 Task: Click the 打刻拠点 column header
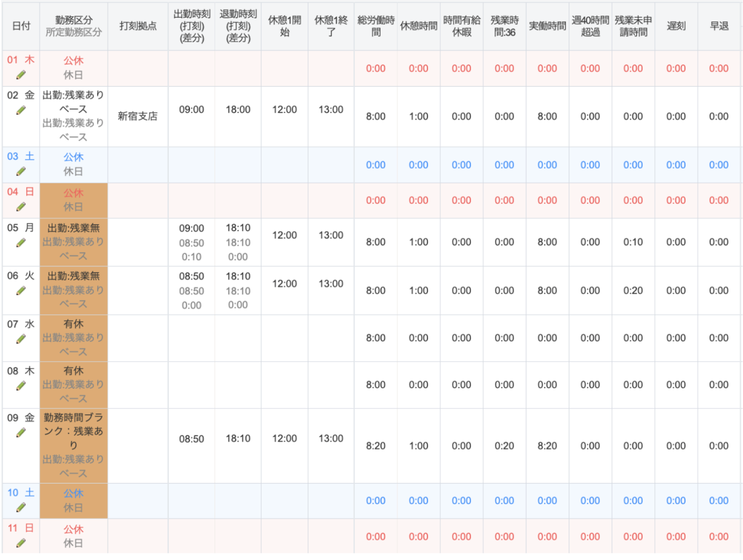pos(138,26)
